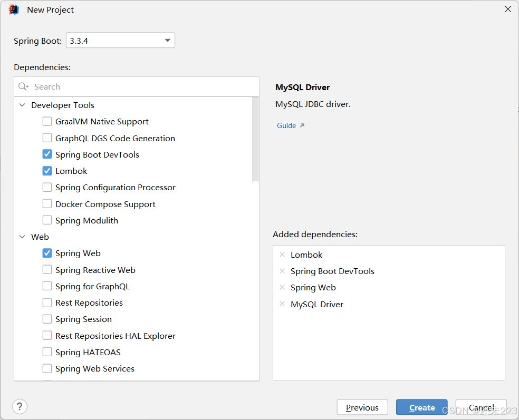Remove MySQL Driver from added dependencies
This screenshot has width=519, height=420.
pyautogui.click(x=282, y=305)
